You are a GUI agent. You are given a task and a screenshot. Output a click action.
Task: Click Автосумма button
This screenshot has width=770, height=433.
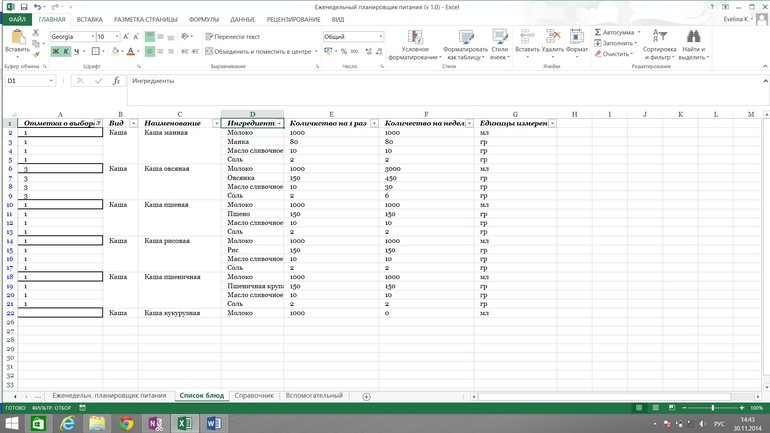(x=617, y=32)
